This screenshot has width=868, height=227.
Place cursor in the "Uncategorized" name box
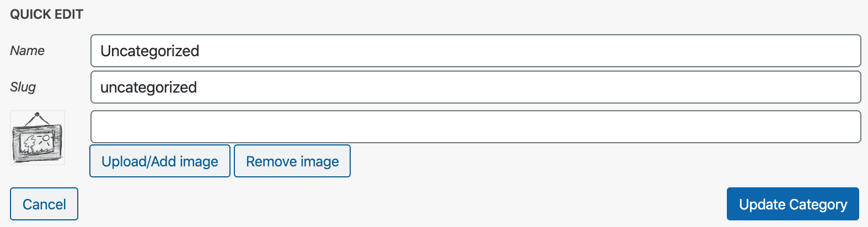pyautogui.click(x=475, y=51)
